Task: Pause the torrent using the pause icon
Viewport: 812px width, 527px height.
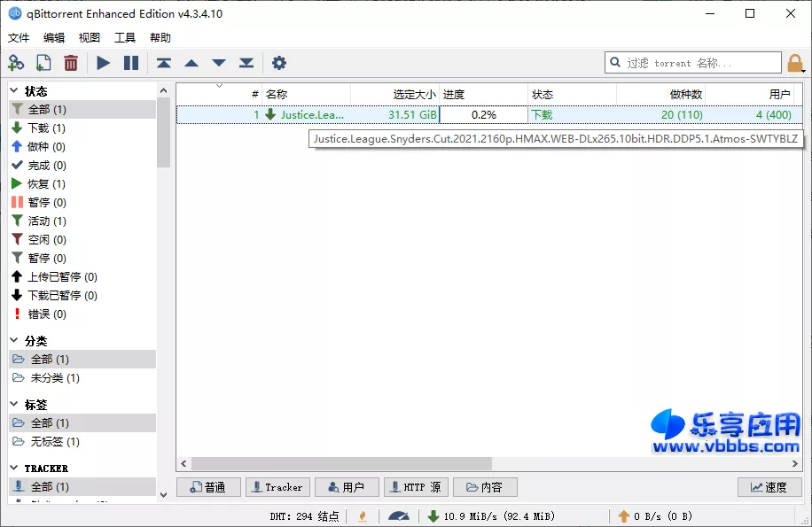Action: click(x=131, y=63)
